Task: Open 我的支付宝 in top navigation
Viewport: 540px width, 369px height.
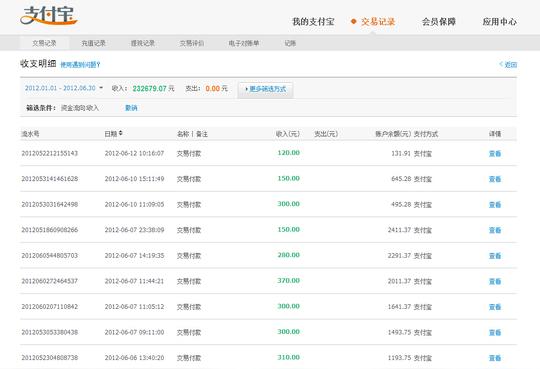Action: tap(313, 22)
